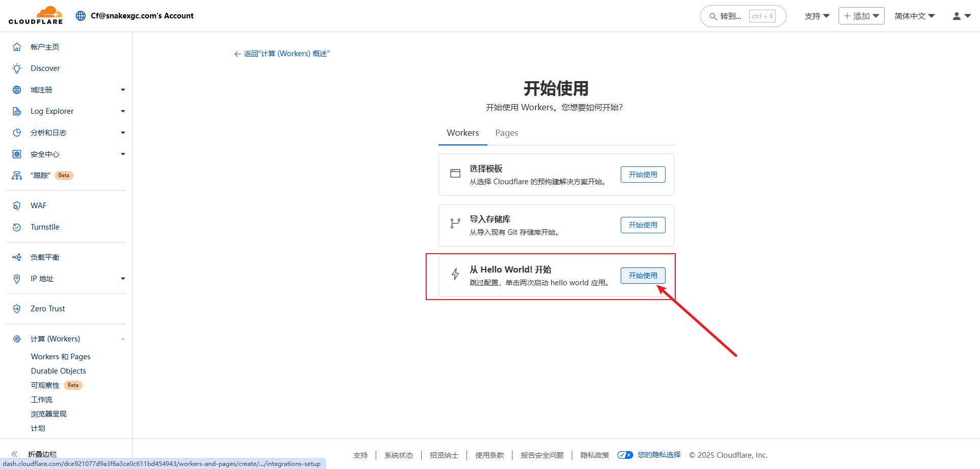
Task: Open 招贤纳士 footer link
Action: pyautogui.click(x=444, y=455)
